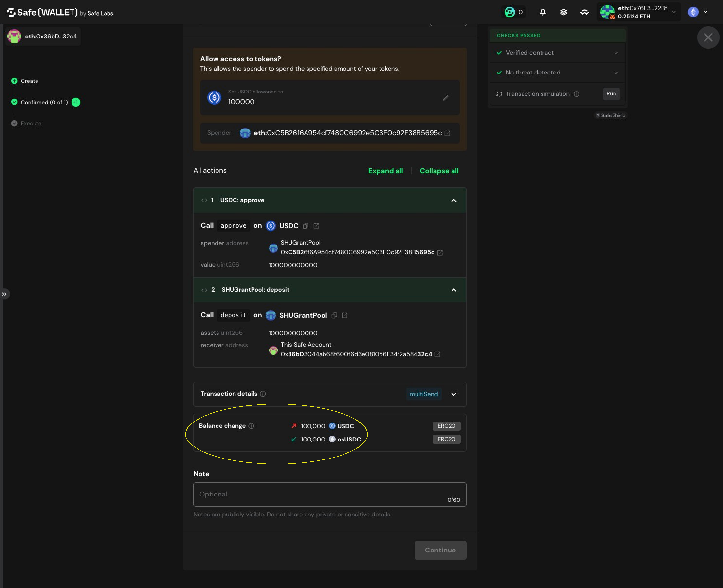Open the batch transactions stack icon

[563, 12]
